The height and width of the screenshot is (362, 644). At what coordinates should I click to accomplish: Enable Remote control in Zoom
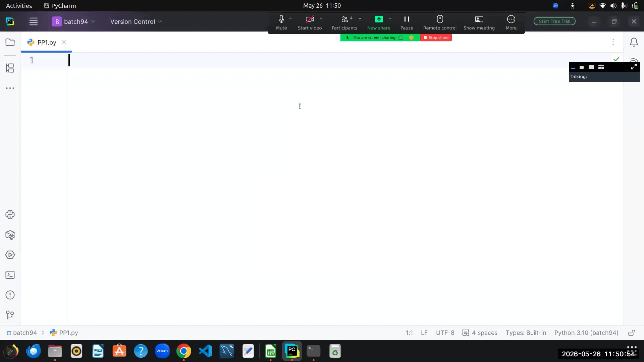point(440,22)
